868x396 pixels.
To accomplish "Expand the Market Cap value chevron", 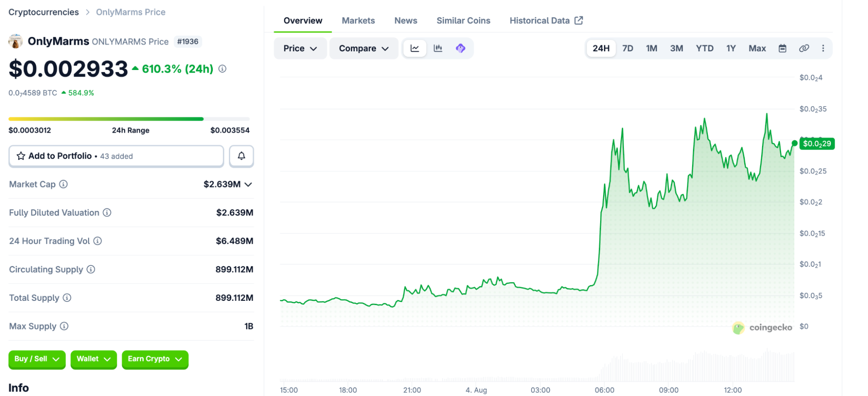I will [x=248, y=184].
